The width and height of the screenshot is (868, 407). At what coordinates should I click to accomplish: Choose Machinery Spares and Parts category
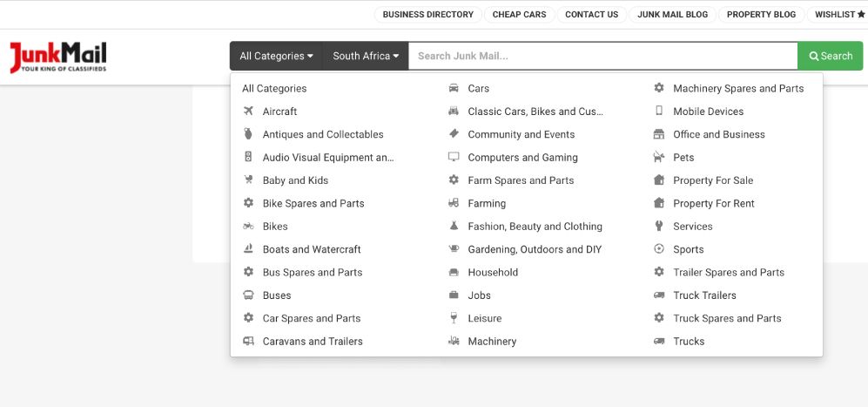tap(738, 88)
